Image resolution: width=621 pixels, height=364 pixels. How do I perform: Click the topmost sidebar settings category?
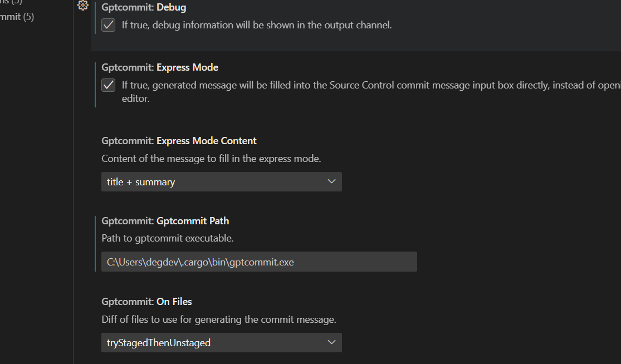click(x=14, y=3)
